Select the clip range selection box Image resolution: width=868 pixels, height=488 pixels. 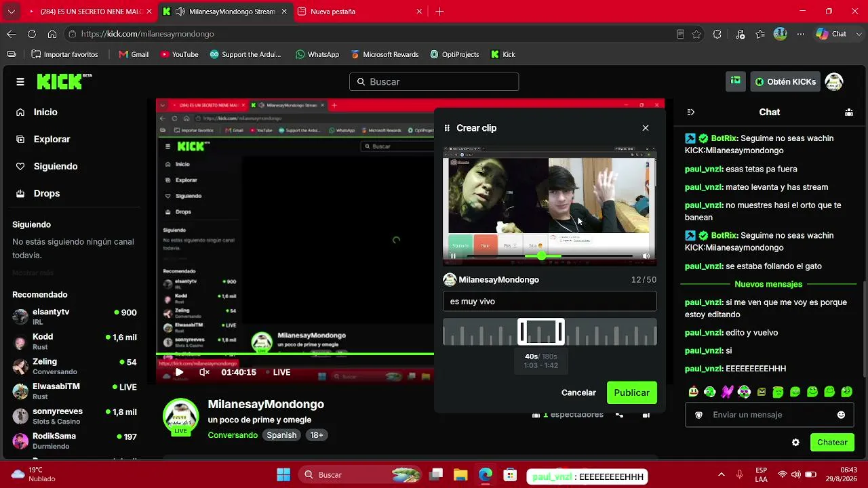coord(541,332)
